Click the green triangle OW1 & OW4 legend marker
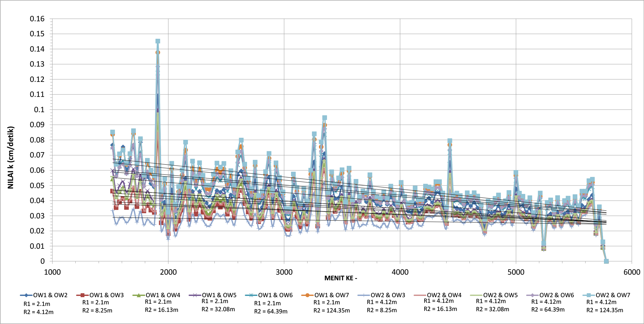Image resolution: width=644 pixels, height=324 pixels. pyautogui.click(x=138, y=295)
